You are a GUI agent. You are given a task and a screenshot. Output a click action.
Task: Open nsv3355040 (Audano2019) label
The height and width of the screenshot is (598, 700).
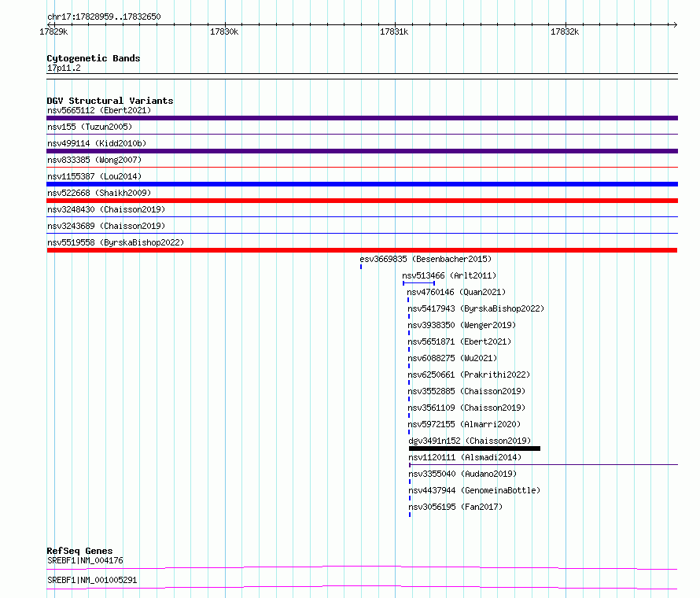[462, 474]
